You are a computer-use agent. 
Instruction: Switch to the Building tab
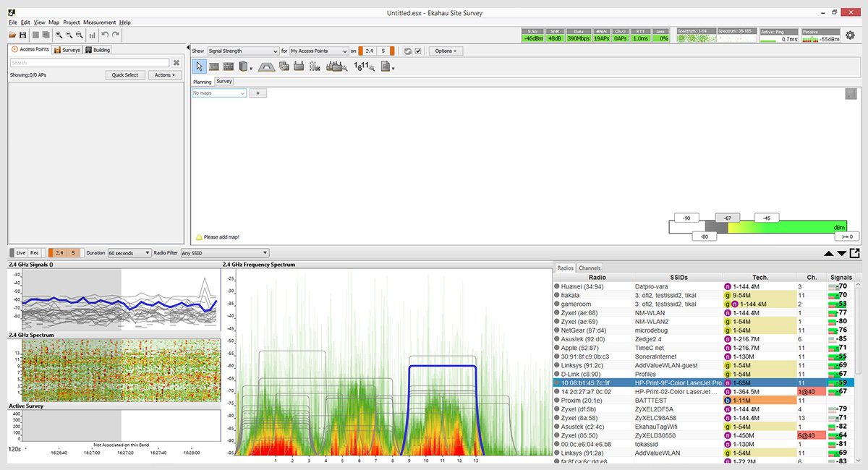[x=98, y=50]
